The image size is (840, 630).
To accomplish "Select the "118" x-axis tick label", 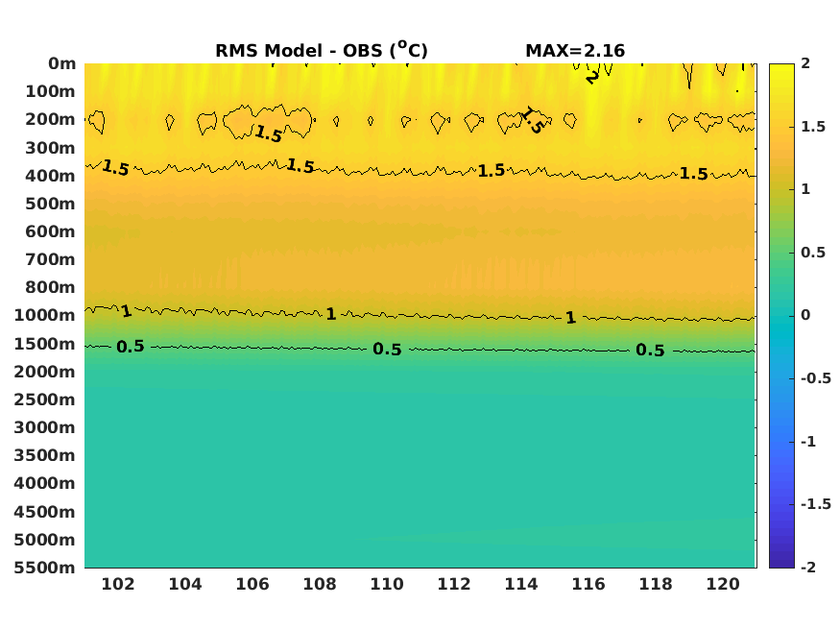I will (656, 584).
